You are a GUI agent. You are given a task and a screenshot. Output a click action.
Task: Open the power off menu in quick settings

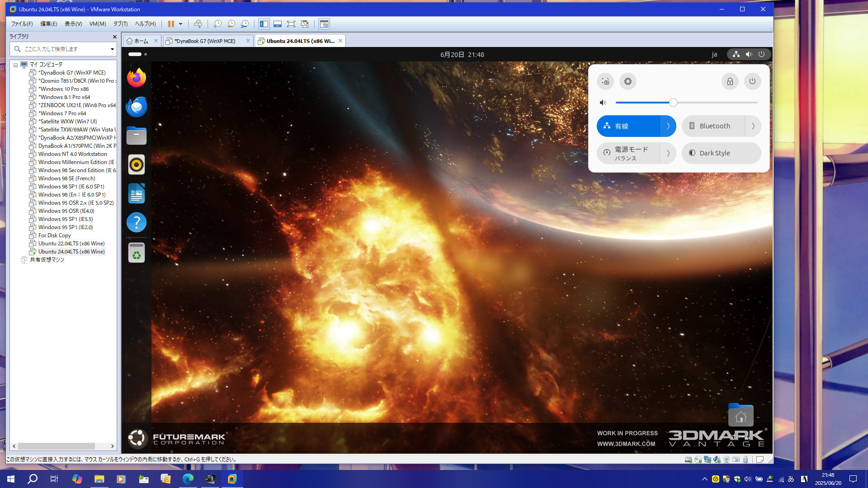tap(752, 81)
